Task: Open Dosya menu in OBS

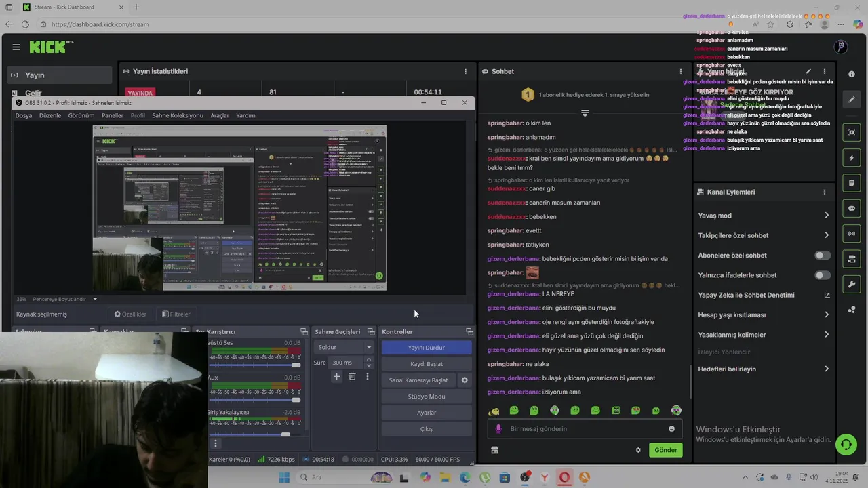Action: tap(24, 115)
